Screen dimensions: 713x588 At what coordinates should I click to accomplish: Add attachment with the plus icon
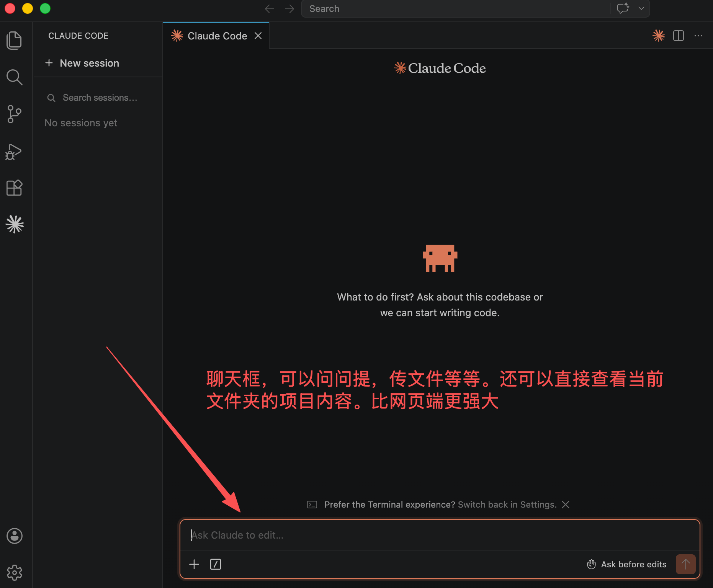194,564
